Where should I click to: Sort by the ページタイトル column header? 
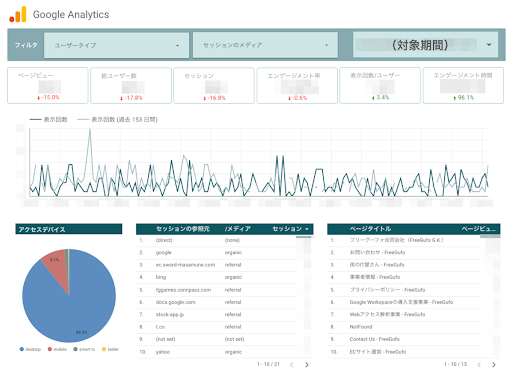(x=370, y=229)
